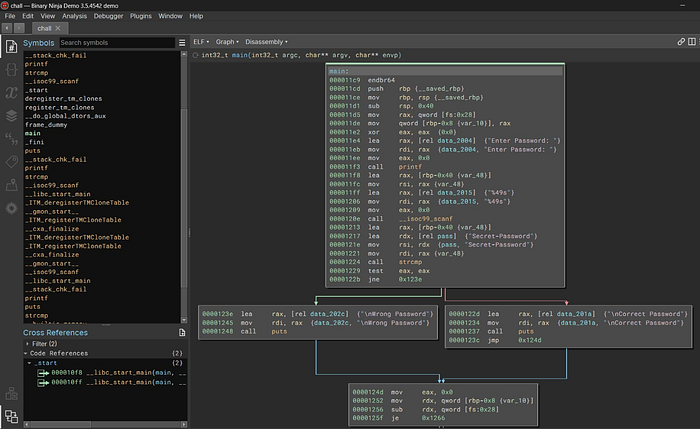The image size is (700, 429).
Task: Select the main function in Symbols list
Action: [33, 133]
